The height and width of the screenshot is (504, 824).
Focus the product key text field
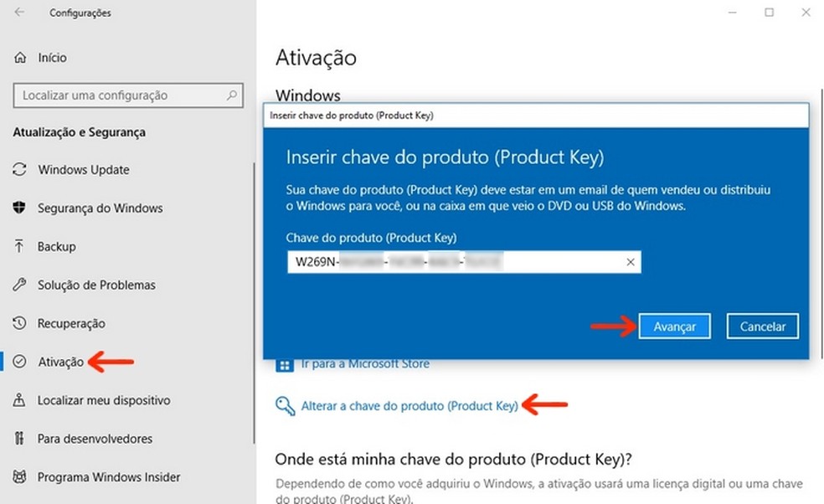point(452,262)
